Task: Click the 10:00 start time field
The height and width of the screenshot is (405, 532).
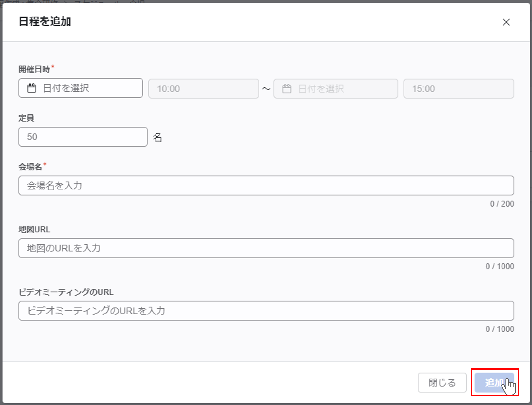Action: click(x=203, y=89)
